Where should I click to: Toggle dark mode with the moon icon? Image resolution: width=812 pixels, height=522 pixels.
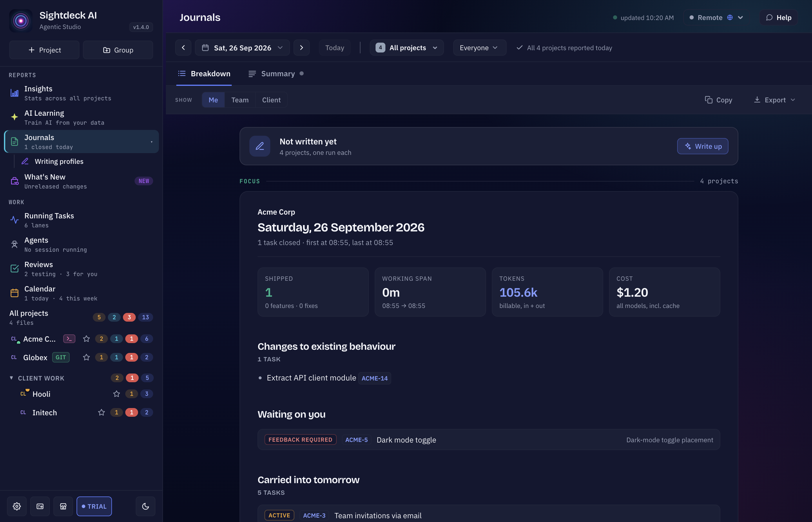tap(145, 506)
